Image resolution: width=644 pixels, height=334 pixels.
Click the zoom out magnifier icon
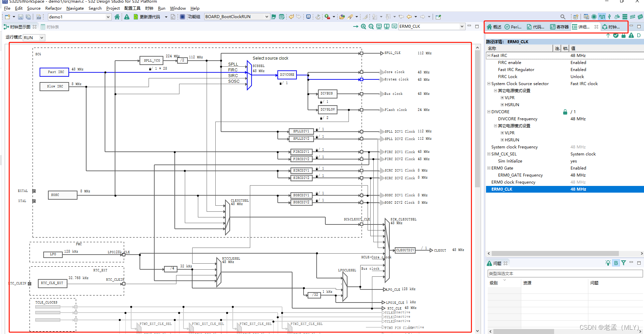[x=371, y=26]
